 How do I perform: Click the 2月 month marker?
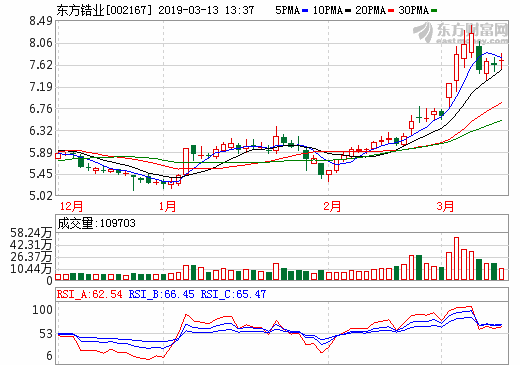click(332, 206)
